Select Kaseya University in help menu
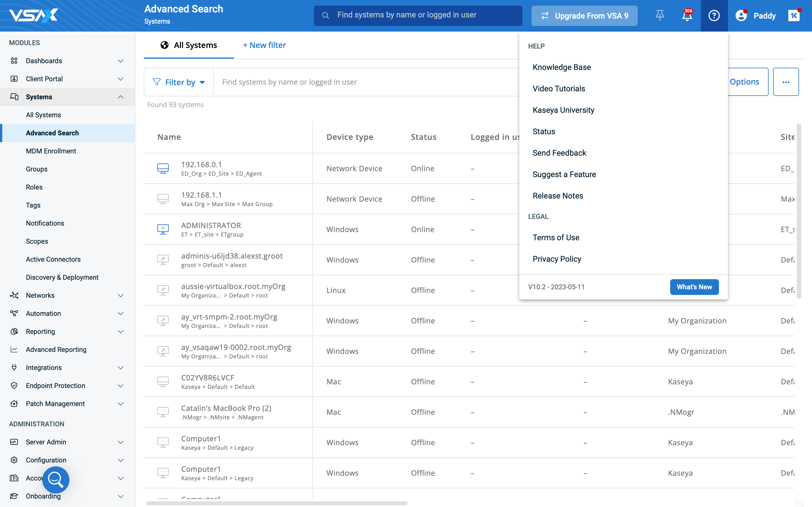812x507 pixels. 563,110
